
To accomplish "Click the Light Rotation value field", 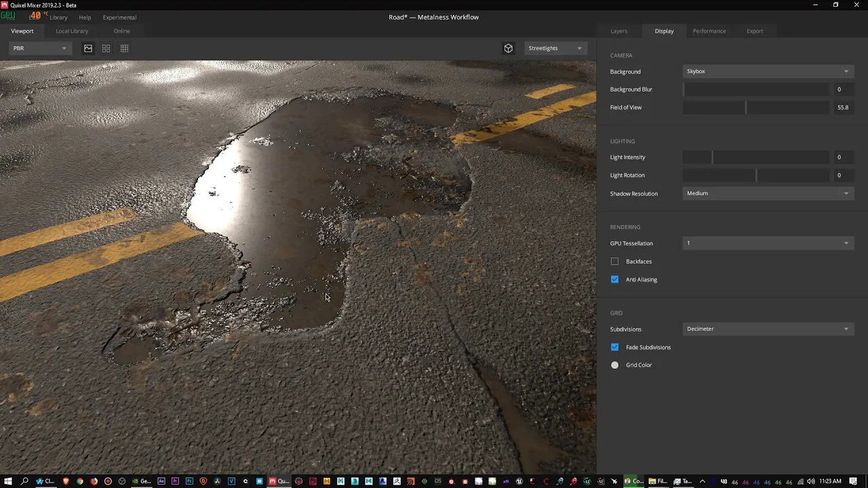I will coord(843,175).
